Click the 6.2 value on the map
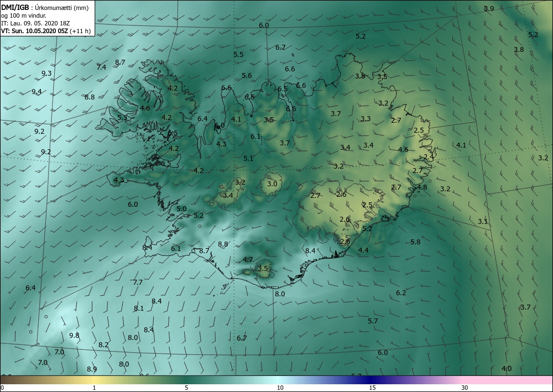Image resolution: width=553 pixels, height=392 pixels. [x=401, y=292]
